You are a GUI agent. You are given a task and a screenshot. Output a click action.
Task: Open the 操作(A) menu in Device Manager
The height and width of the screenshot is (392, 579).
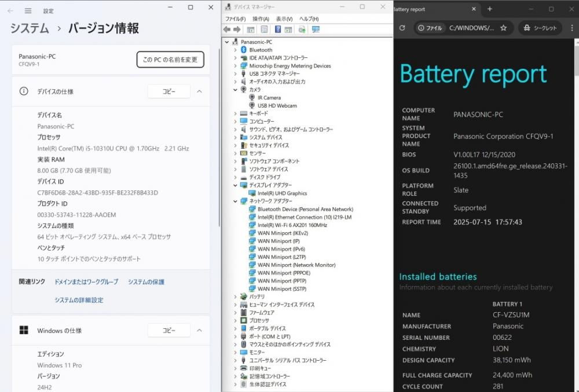[261, 19]
